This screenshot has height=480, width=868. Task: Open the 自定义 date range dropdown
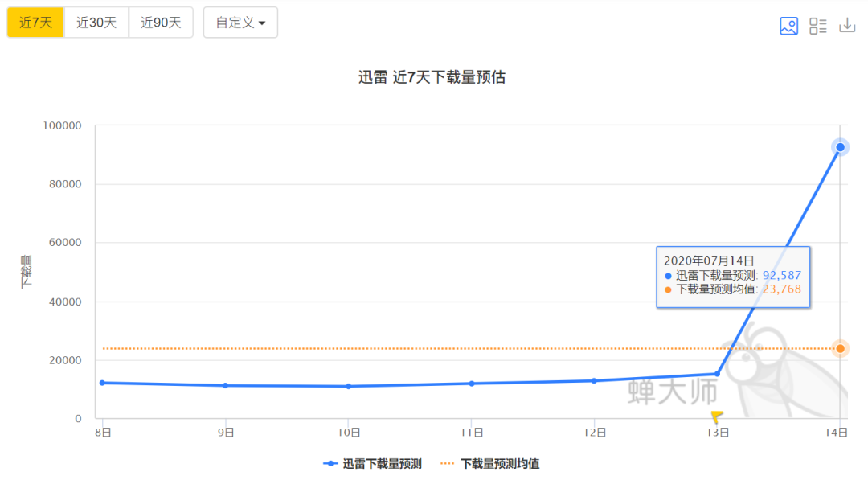[240, 23]
